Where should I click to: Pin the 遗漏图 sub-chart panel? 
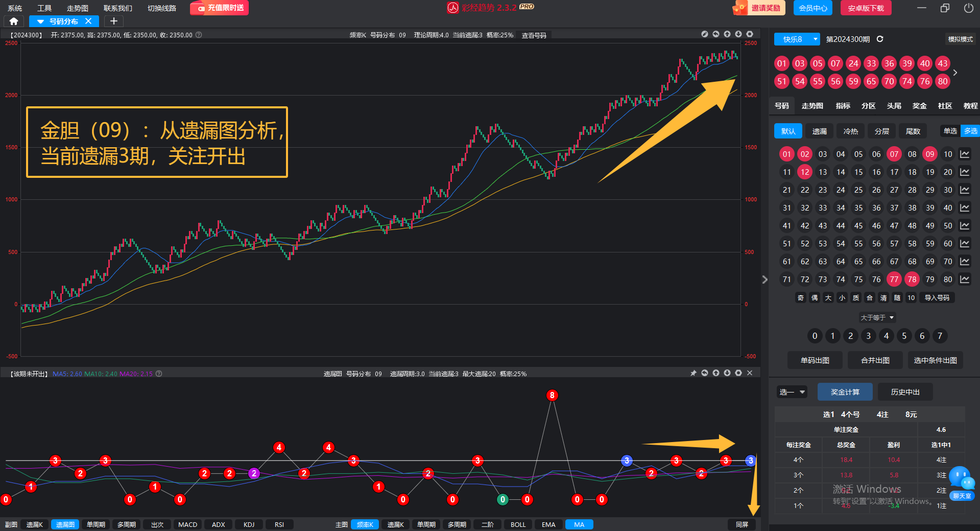coord(694,373)
